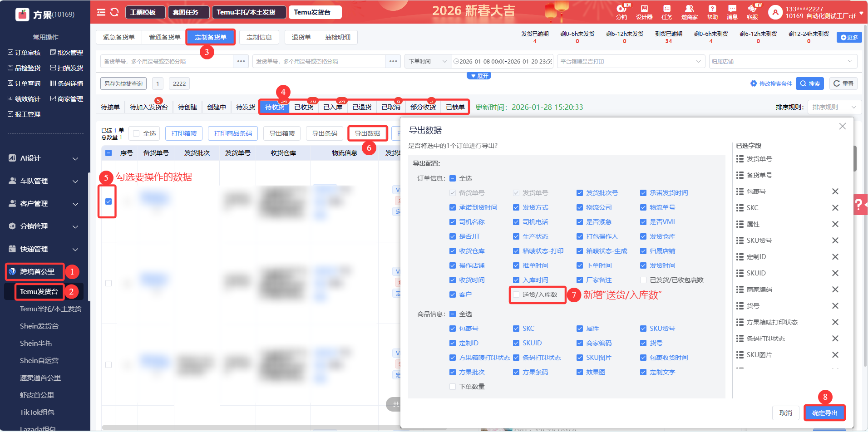Open the 归属店铺 dropdown
Viewport: 868px width, 432px height.
[x=783, y=61]
